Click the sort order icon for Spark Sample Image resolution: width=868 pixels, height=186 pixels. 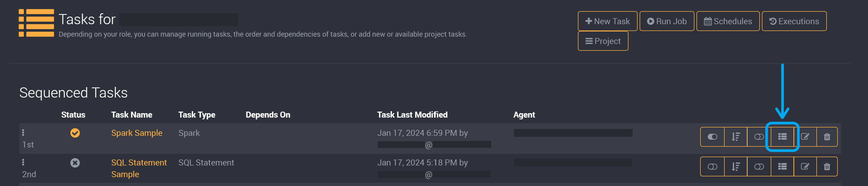click(736, 137)
